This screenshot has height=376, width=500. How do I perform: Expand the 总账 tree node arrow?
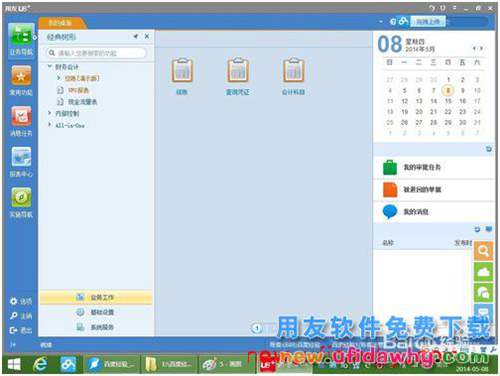[59, 78]
